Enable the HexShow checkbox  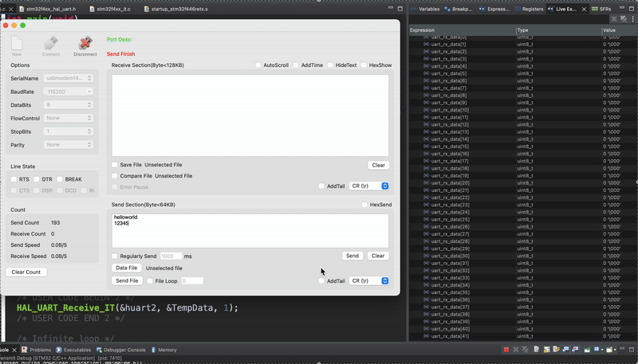364,65
